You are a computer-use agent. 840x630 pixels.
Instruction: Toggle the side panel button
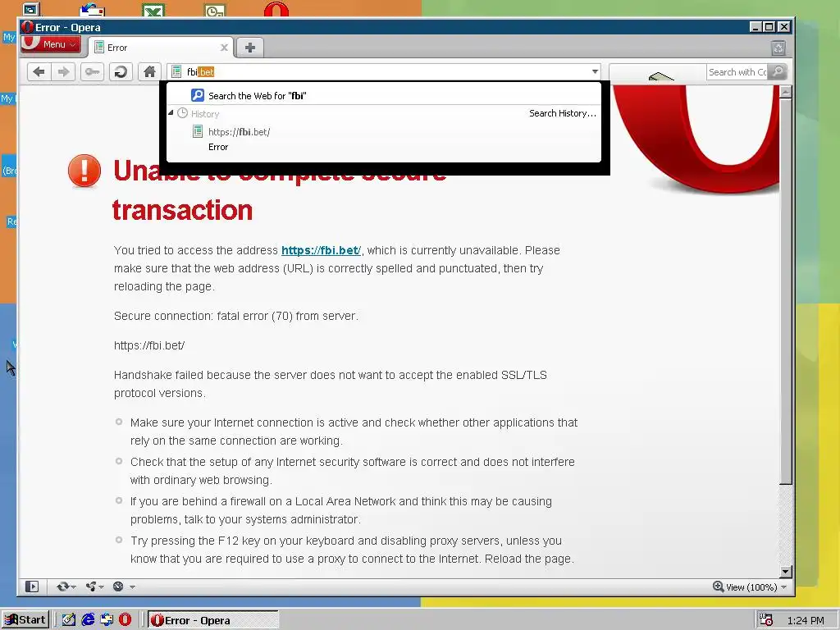coord(32,587)
